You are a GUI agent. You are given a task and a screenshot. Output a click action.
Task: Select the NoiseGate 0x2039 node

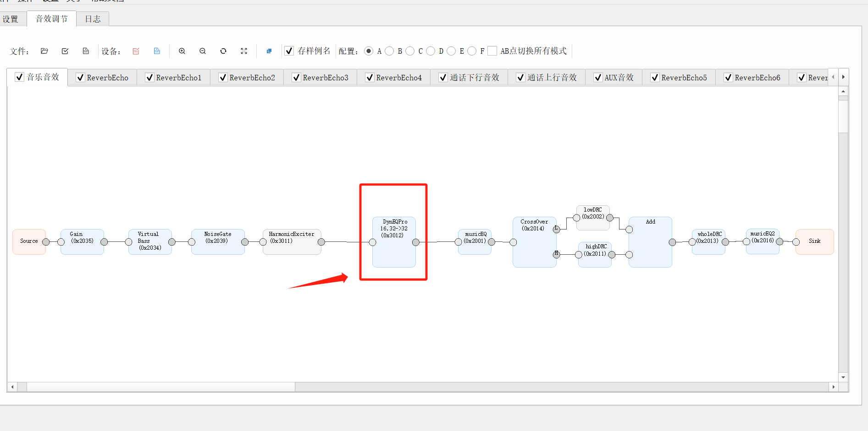pyautogui.click(x=218, y=242)
